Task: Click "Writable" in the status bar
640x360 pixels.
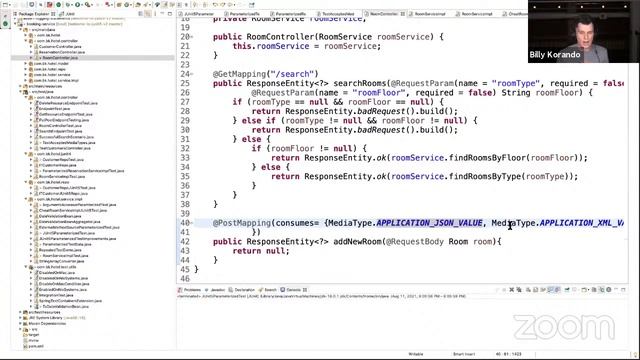Action: pos(416,354)
